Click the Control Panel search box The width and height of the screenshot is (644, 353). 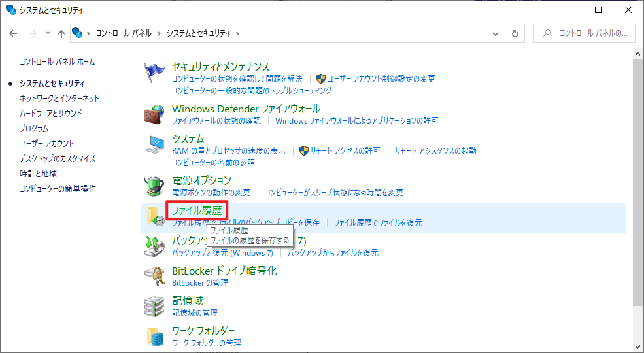tap(585, 33)
